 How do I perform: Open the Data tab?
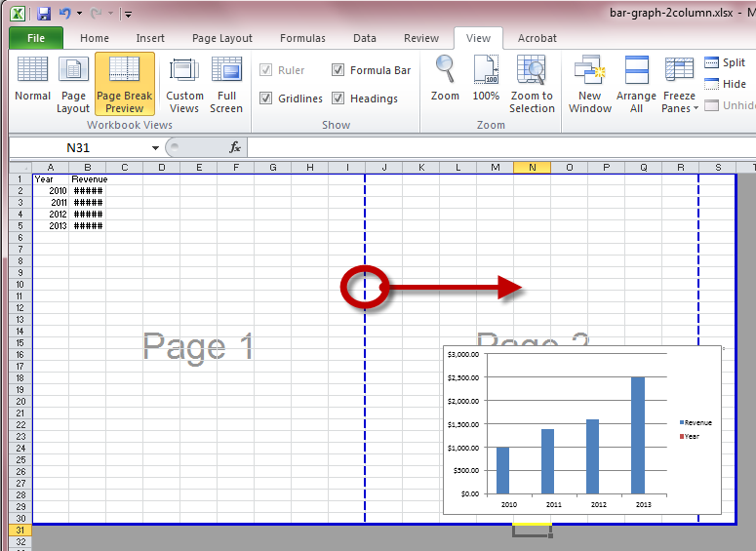pyautogui.click(x=365, y=38)
